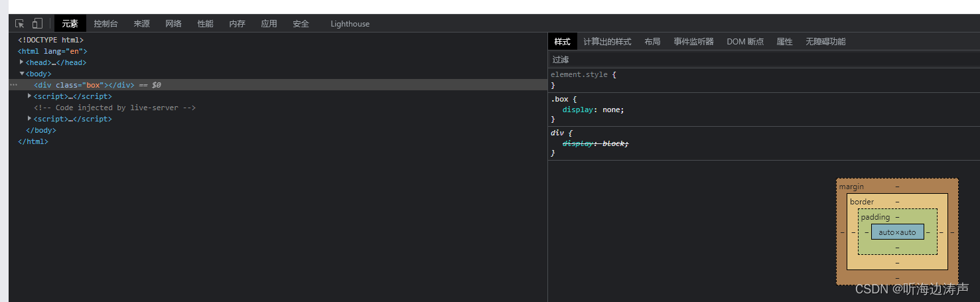Click the struck-through display: block declaration
The width and height of the screenshot is (980, 302).
(595, 143)
